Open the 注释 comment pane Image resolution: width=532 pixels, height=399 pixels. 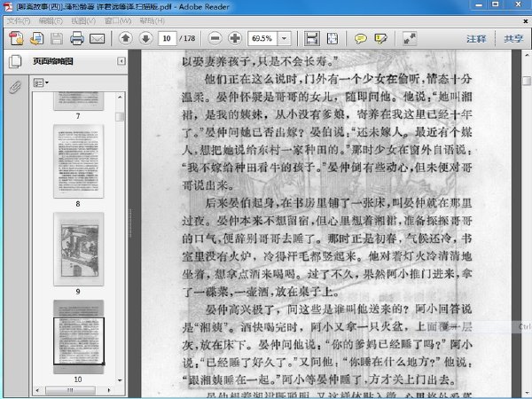click(476, 39)
